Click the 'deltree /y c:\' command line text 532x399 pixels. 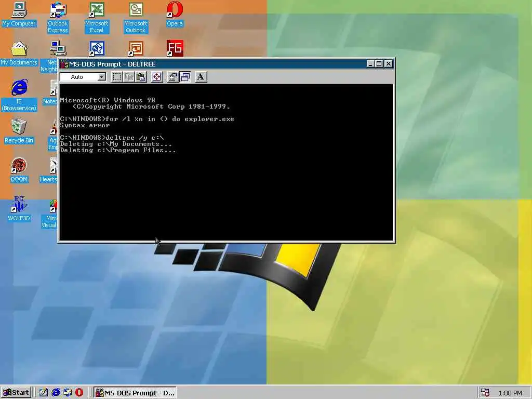(x=135, y=137)
